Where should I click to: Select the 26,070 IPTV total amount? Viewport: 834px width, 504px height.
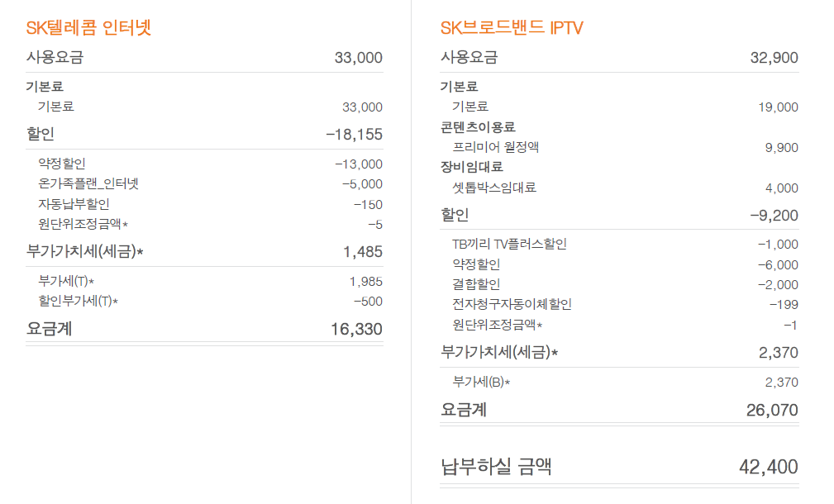772,411
